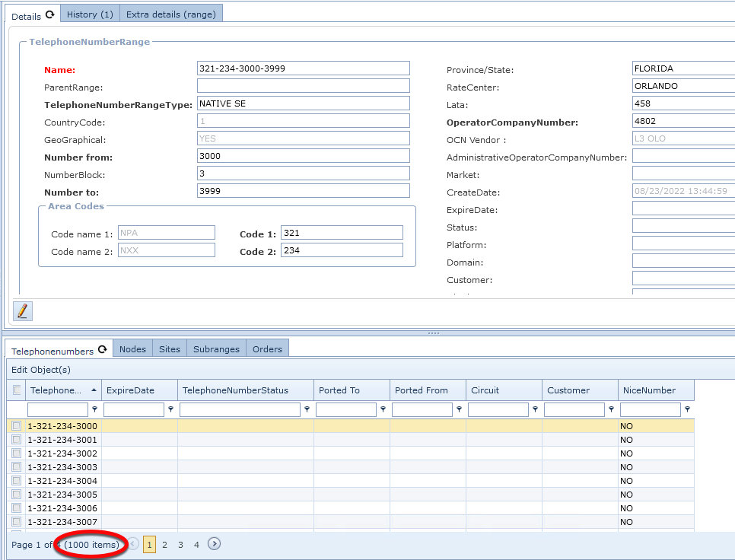Switch to the History (1) tab
The image size is (735, 560).
pyautogui.click(x=90, y=14)
